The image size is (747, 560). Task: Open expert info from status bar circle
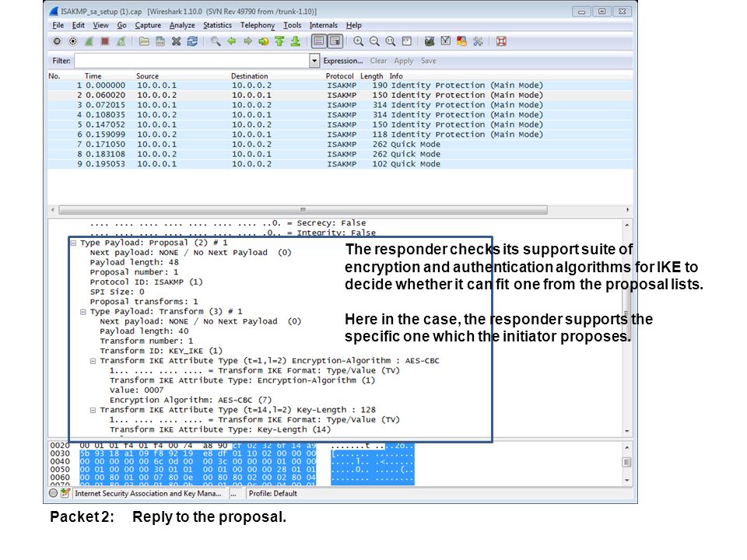tap(54, 493)
